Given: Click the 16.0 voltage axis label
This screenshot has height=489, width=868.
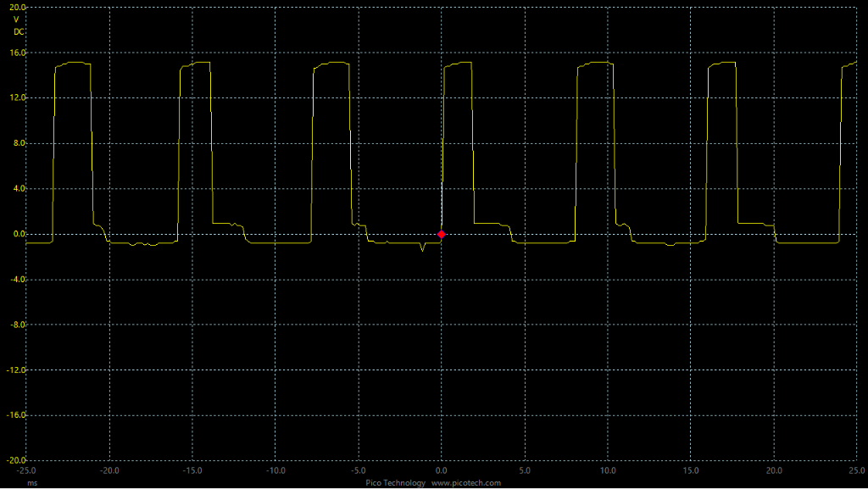Looking at the screenshot, I should (x=18, y=53).
